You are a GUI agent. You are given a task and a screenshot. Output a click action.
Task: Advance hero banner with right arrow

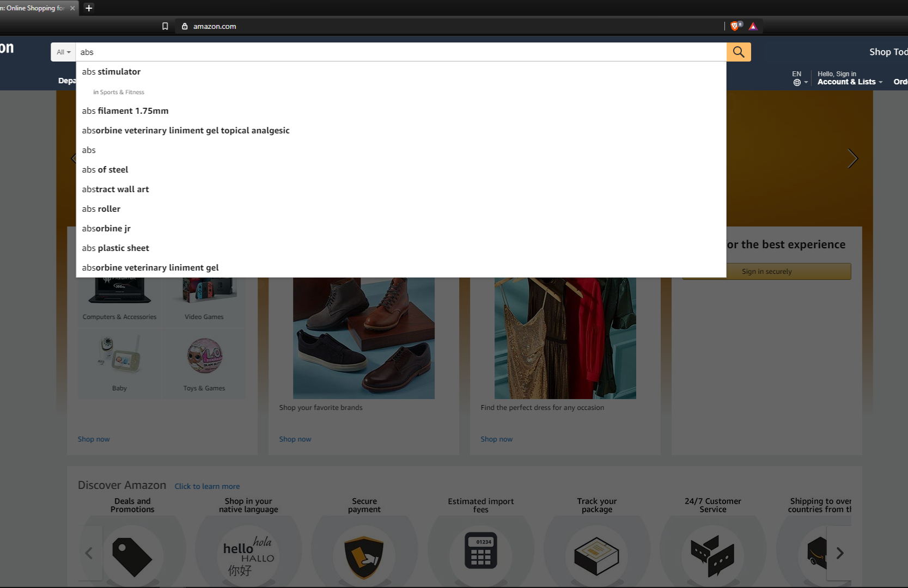click(852, 158)
